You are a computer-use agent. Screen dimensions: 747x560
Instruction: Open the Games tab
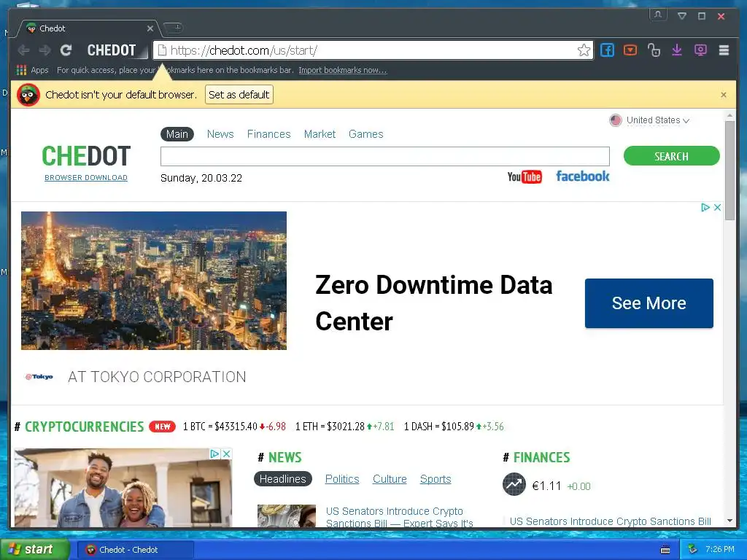pos(366,134)
